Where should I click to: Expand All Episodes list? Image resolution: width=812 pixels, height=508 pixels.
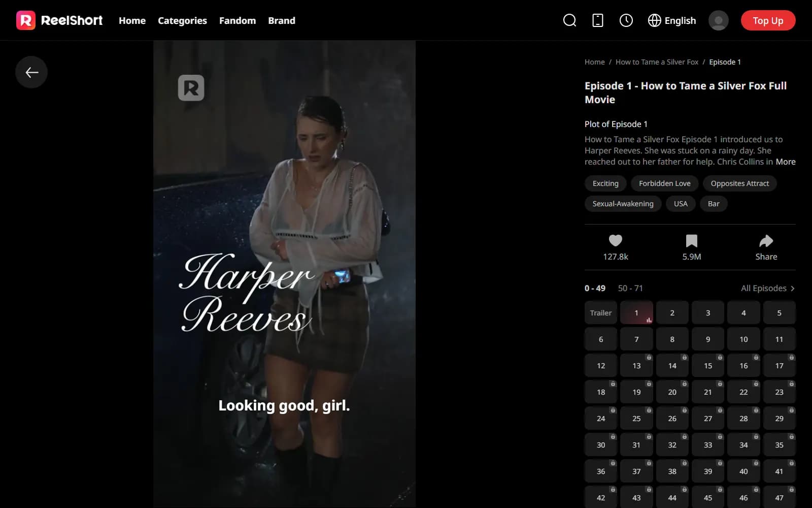[768, 288]
